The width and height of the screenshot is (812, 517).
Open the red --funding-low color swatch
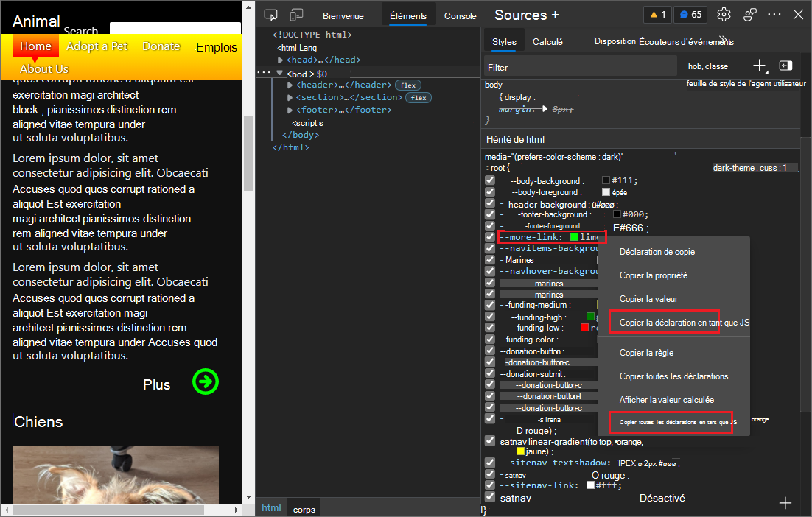point(584,328)
